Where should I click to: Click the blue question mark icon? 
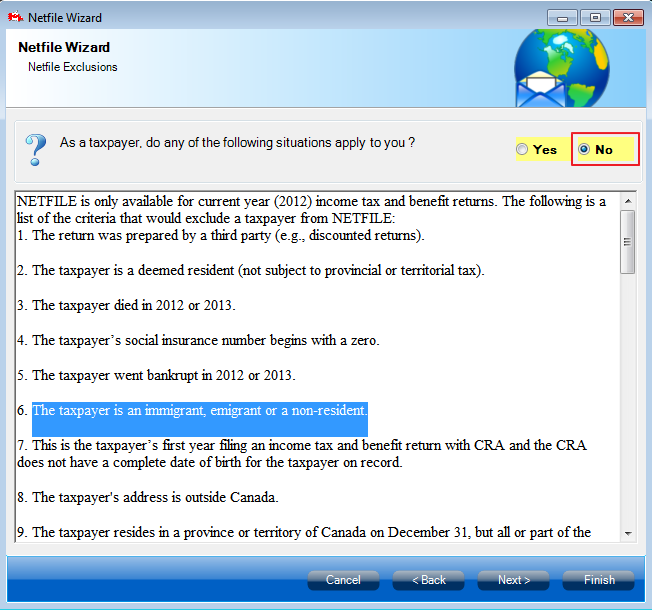click(x=36, y=150)
